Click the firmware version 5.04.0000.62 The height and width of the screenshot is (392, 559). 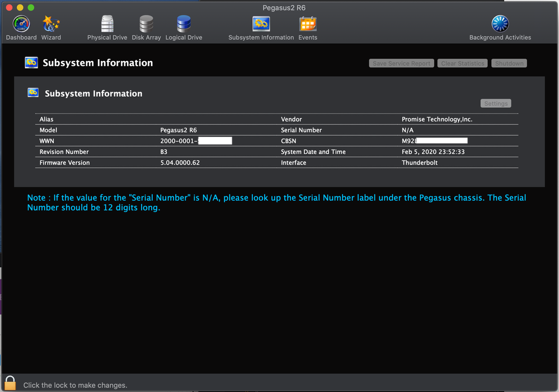(x=180, y=163)
